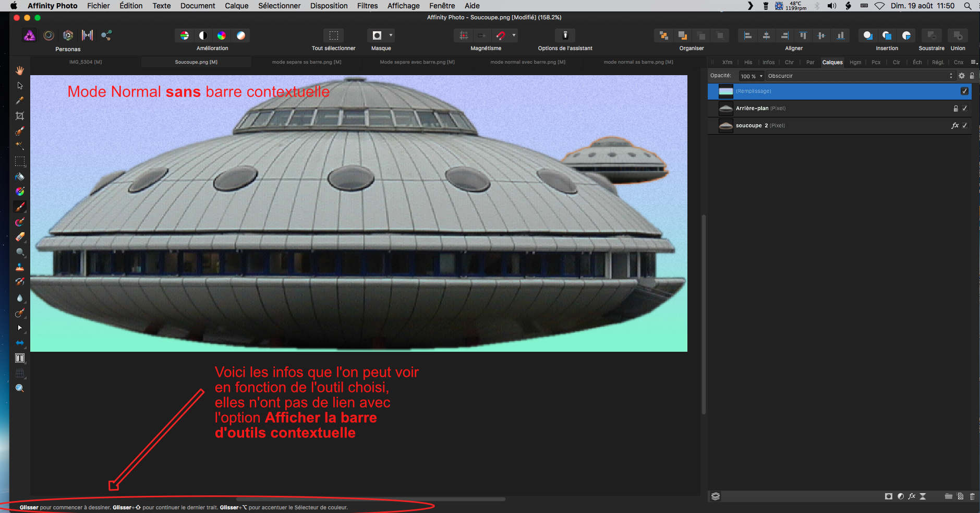The image size is (980, 513).
Task: Switch to the Liquify persona
Action: (49, 35)
